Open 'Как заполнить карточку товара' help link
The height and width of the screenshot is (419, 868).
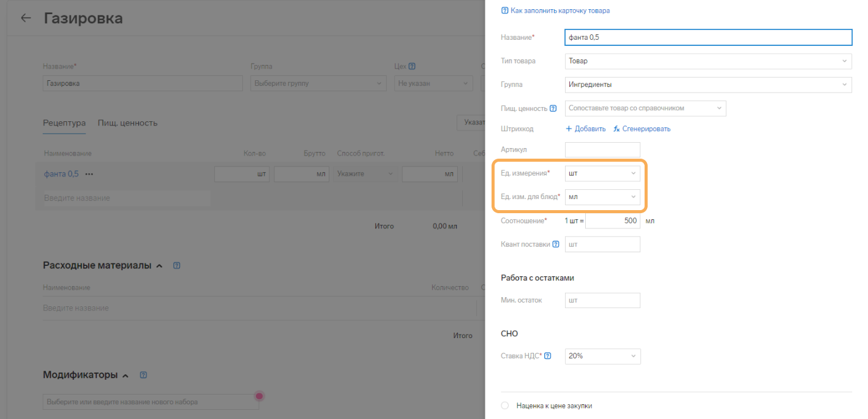[x=555, y=10]
